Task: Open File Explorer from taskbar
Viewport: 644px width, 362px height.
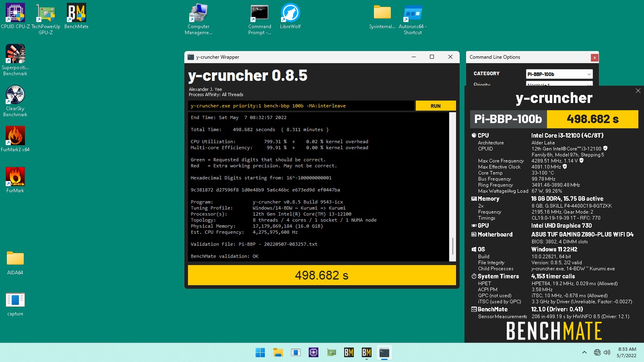Action: (x=278, y=353)
